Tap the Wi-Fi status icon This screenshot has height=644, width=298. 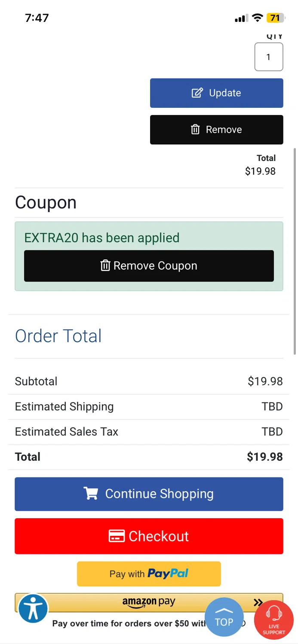click(x=257, y=18)
